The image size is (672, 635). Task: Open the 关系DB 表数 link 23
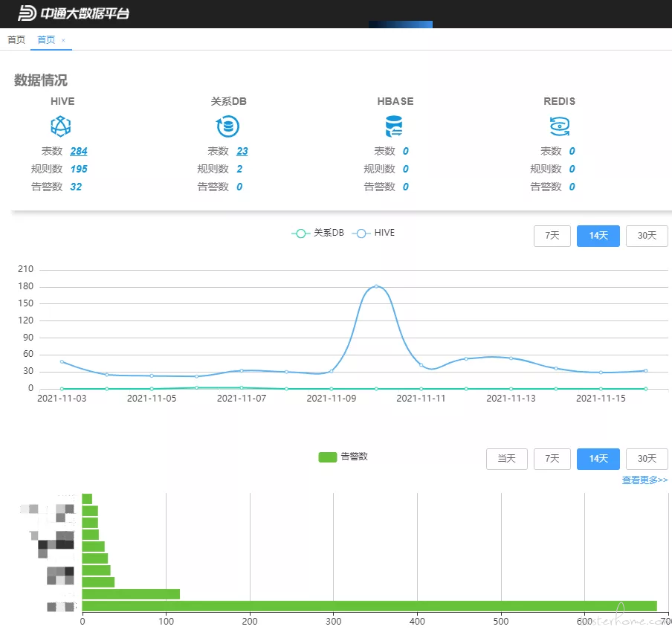point(242,152)
